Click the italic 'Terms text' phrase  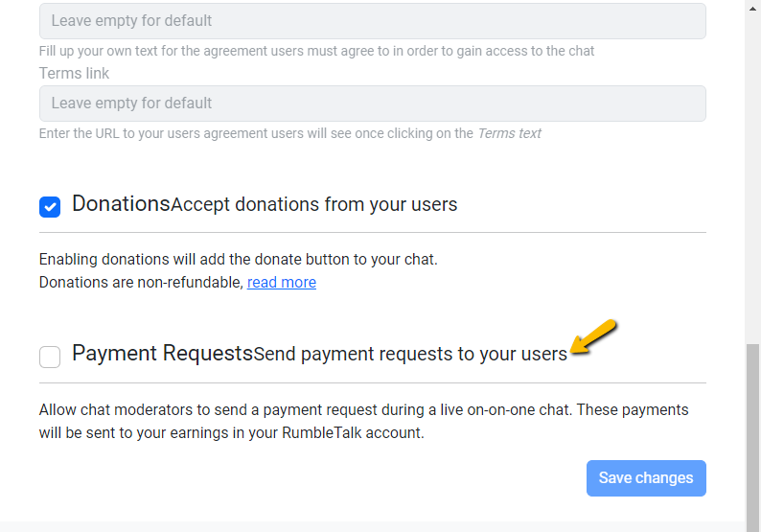[x=509, y=134]
